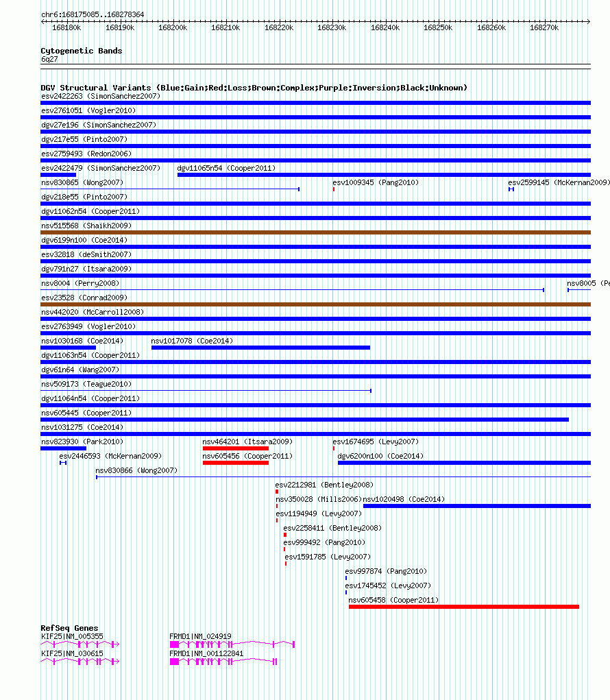Click FRMD1|NM_001122841 gene label
This screenshot has width=610, height=700.
pos(206,653)
